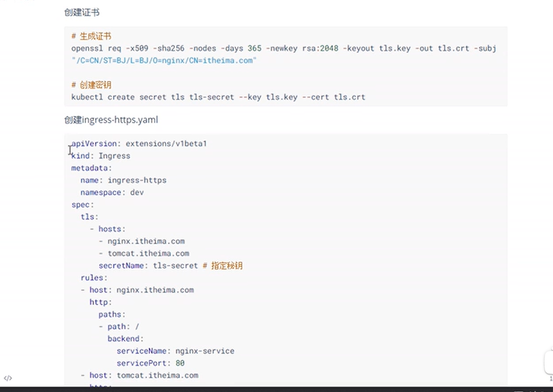
Task: Click the line "- host: nginx.itheima.com"
Action: click(137, 290)
